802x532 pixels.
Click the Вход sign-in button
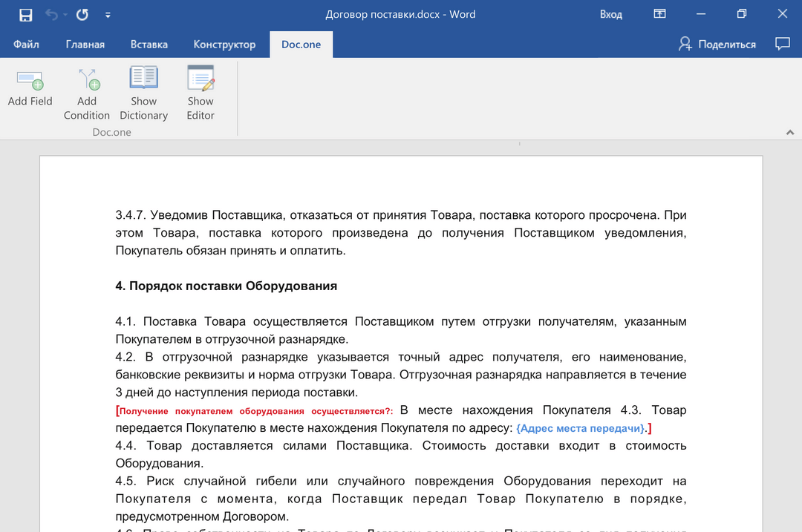(610, 14)
